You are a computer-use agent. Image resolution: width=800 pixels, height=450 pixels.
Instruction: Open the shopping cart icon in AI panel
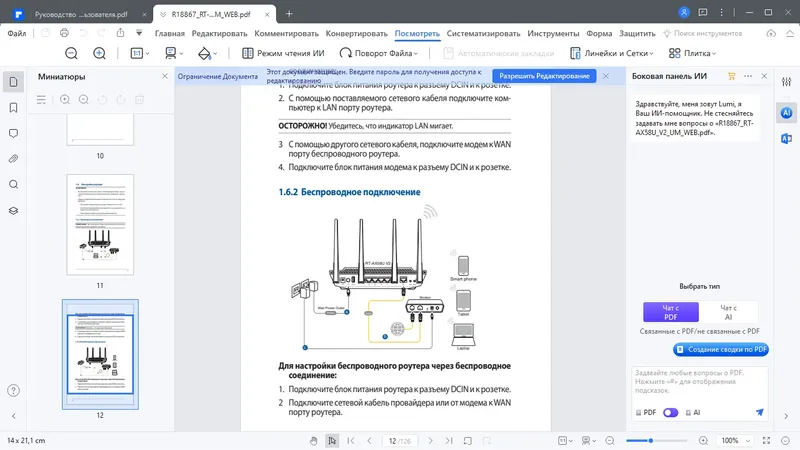[x=732, y=76]
